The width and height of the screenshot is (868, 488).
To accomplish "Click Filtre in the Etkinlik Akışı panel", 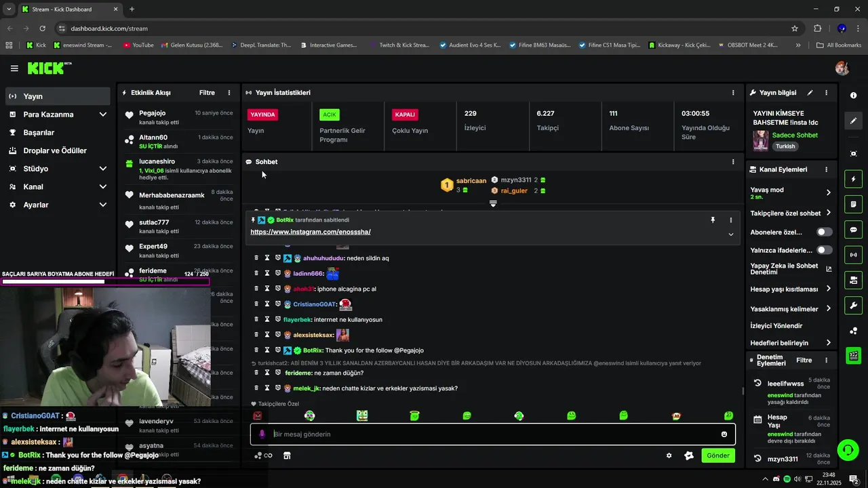I will pos(207,93).
